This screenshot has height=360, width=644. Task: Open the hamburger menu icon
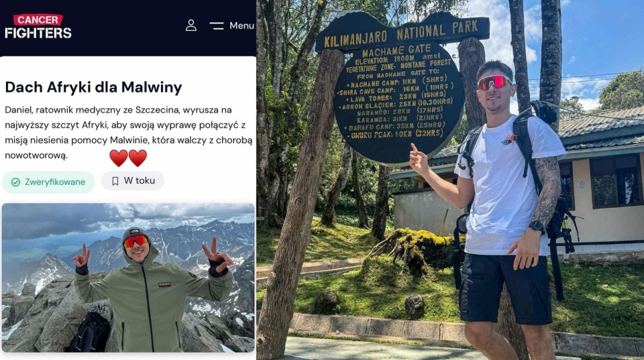click(x=217, y=26)
